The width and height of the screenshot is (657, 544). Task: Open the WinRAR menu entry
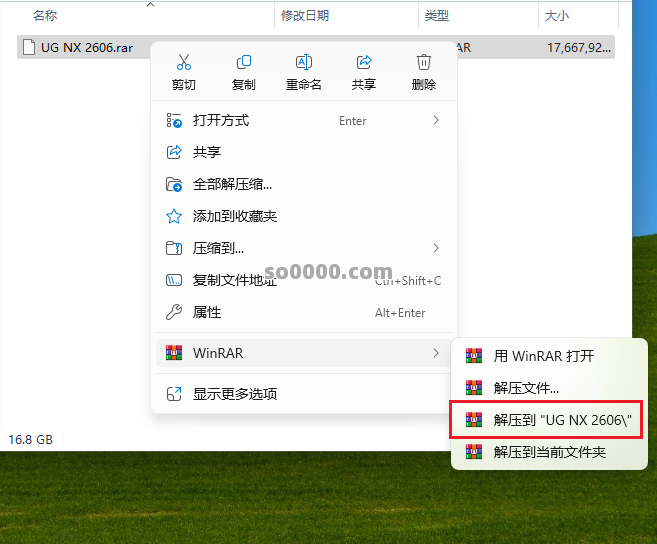click(x=304, y=353)
